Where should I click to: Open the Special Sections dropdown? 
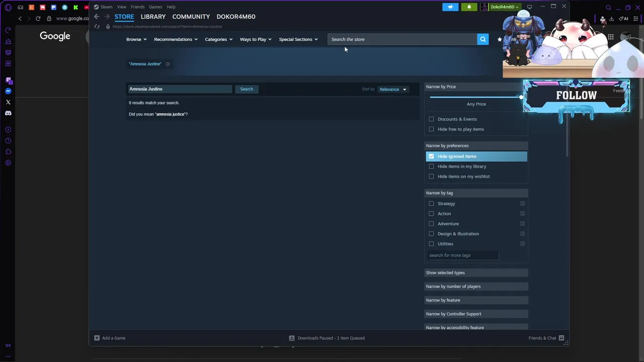(298, 39)
